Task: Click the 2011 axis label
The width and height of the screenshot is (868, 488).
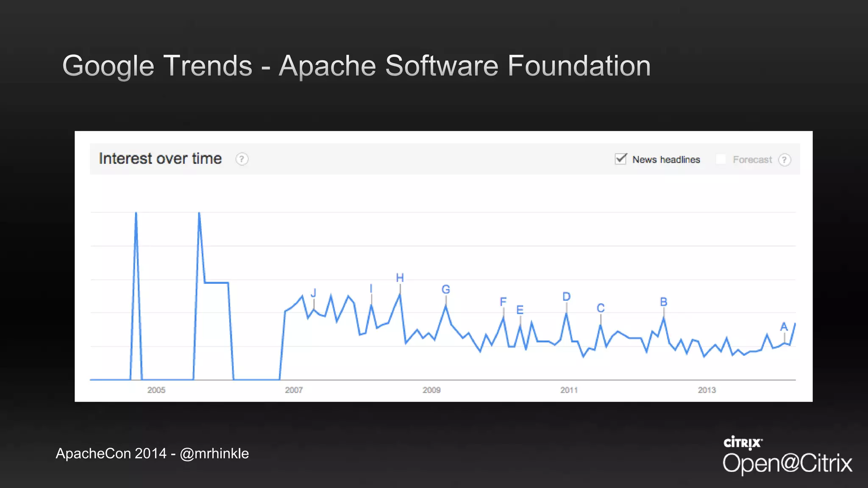Action: pyautogui.click(x=569, y=390)
